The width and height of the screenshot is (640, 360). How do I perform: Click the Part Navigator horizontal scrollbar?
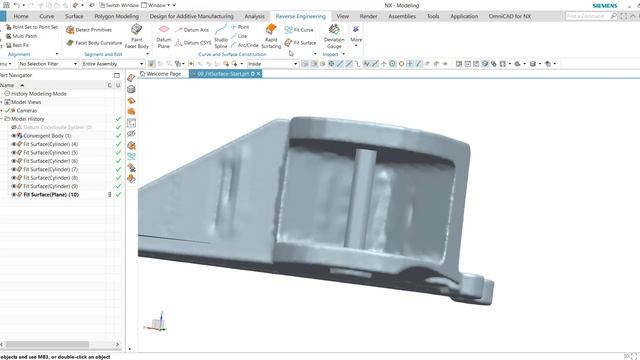pos(47,344)
